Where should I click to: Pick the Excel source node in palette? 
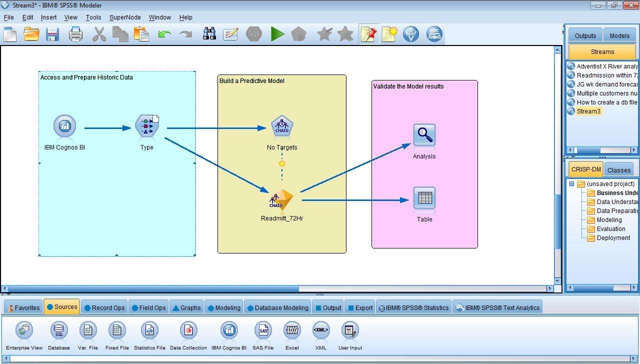[x=292, y=330]
